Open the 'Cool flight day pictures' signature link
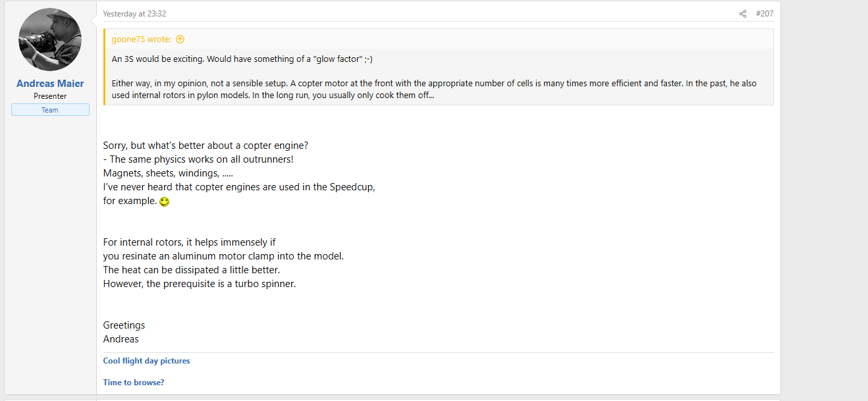868x401 pixels. (x=146, y=361)
